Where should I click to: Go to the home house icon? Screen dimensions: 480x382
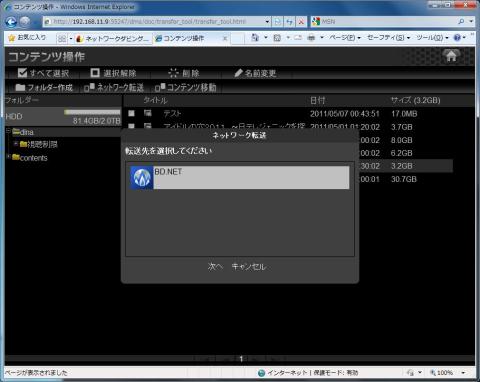click(451, 56)
